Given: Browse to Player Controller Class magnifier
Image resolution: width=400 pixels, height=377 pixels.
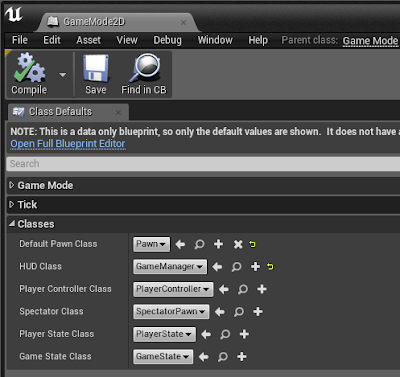Looking at the screenshot, I should pos(243,289).
